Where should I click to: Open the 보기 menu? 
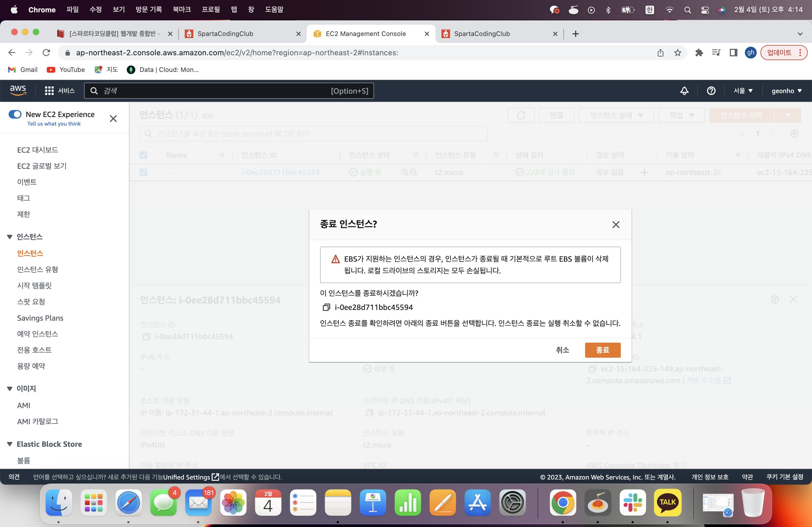[x=119, y=10]
